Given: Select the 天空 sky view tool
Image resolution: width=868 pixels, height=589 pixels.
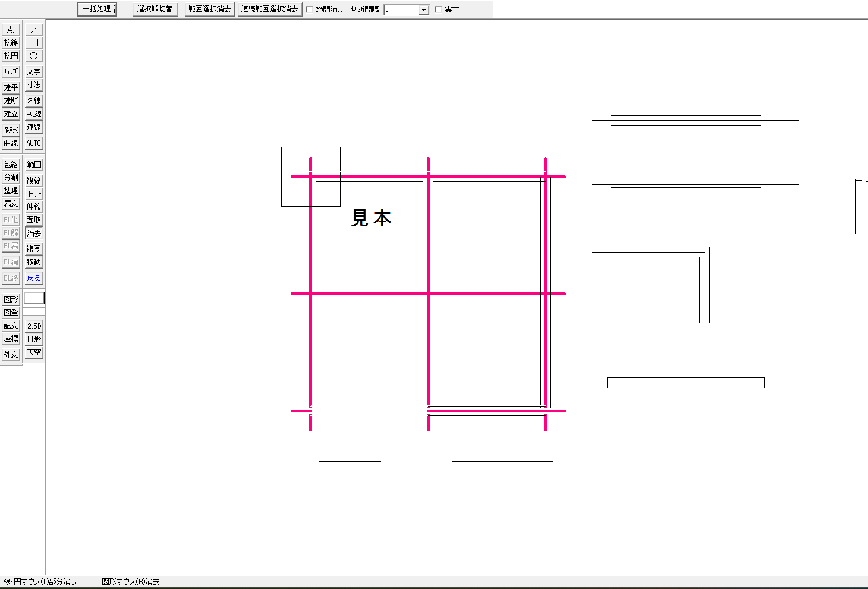Looking at the screenshot, I should pos(34,352).
